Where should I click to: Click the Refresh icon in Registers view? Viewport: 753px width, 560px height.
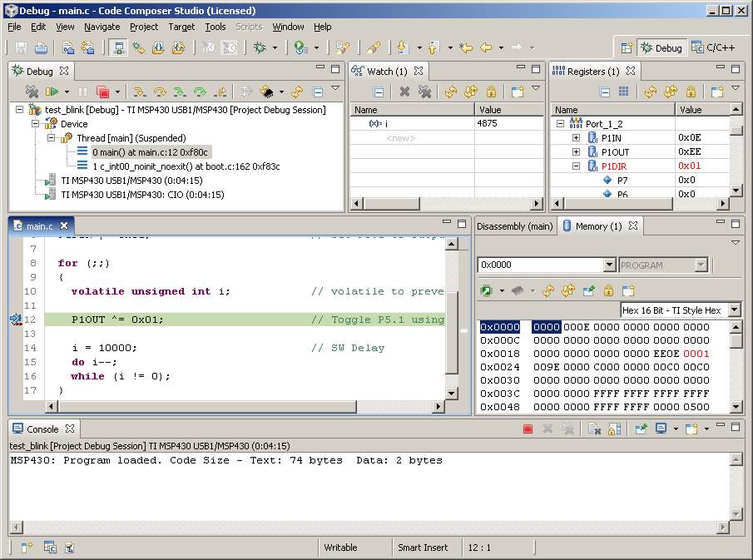pos(651,92)
